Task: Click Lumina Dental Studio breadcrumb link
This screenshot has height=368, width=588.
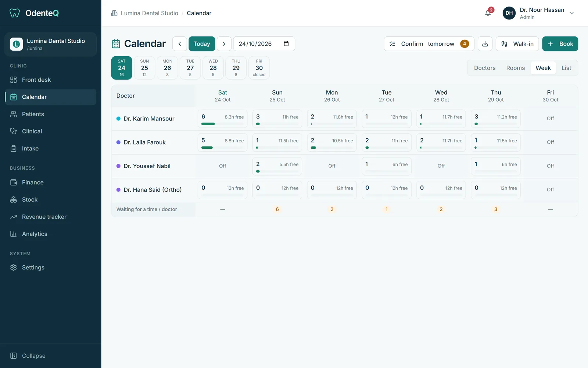Action: tap(149, 13)
